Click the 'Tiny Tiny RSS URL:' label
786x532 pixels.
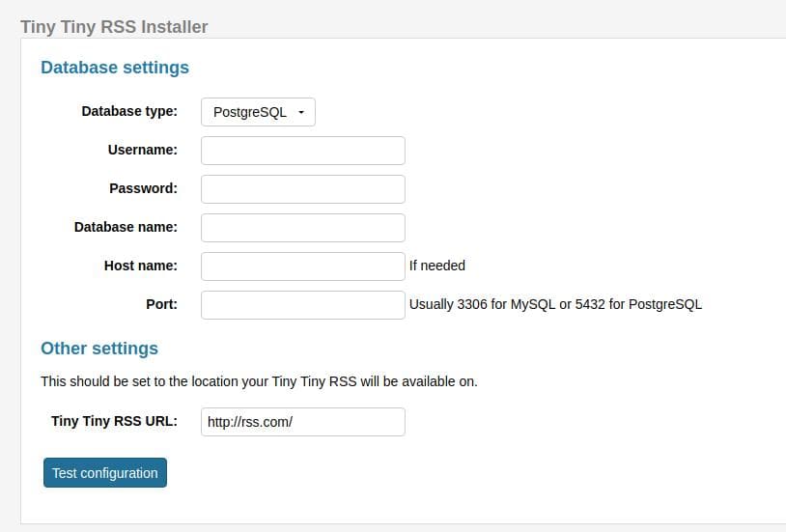[x=114, y=421]
